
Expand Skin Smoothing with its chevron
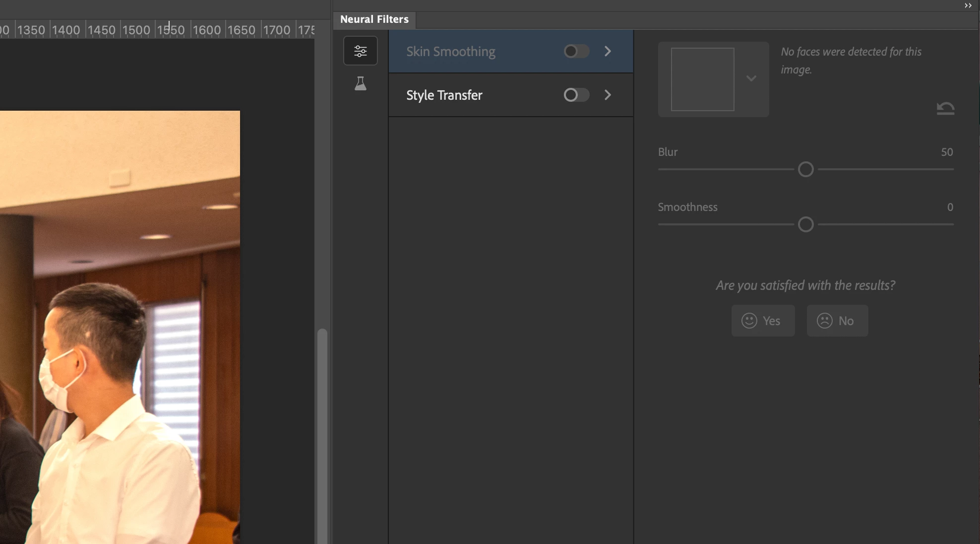pyautogui.click(x=608, y=51)
